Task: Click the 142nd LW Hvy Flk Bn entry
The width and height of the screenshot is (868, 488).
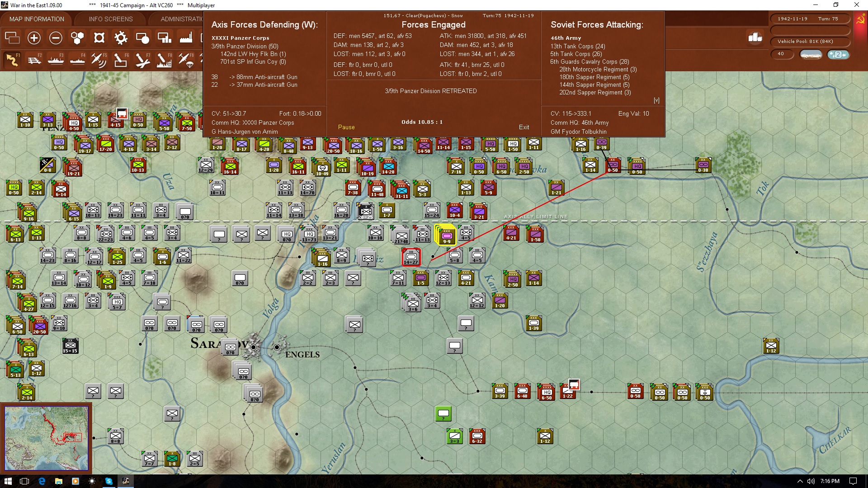Action: (253, 54)
